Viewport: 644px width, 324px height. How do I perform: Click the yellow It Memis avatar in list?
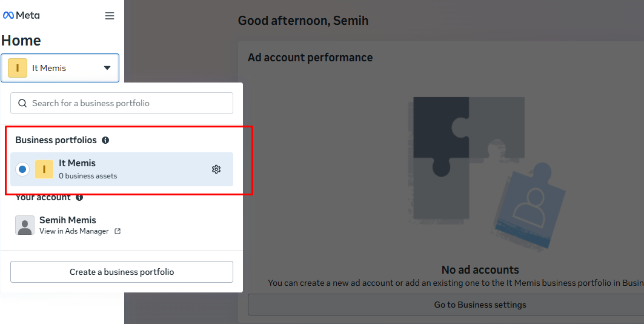tap(44, 169)
